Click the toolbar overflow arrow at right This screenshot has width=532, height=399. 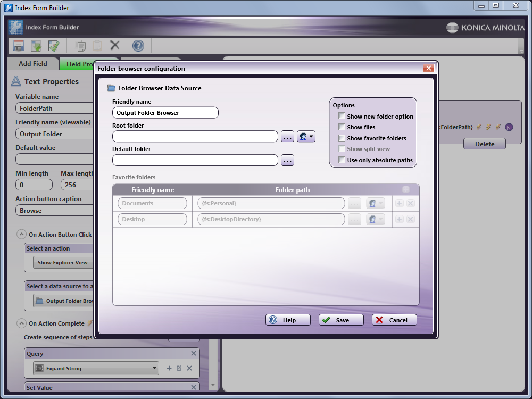(x=521, y=51)
